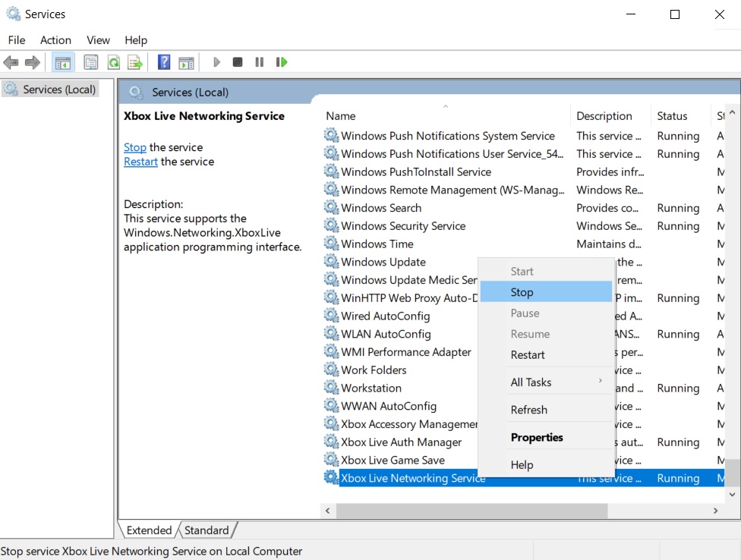Select Windows PushToInstall Service name

(416, 172)
